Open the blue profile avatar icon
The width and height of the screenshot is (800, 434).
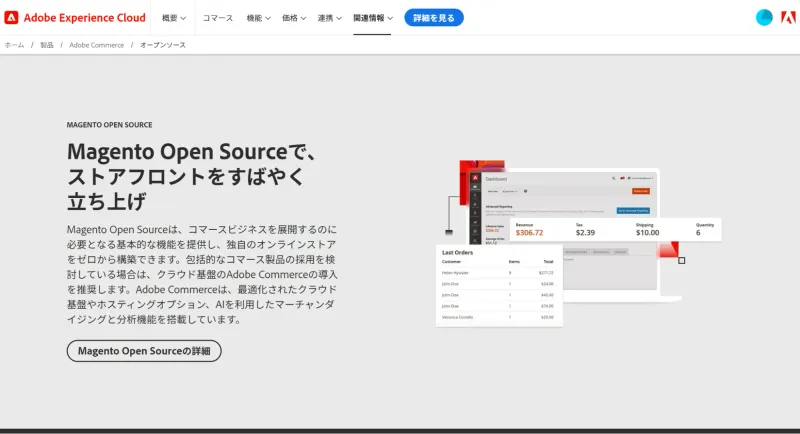click(x=764, y=18)
